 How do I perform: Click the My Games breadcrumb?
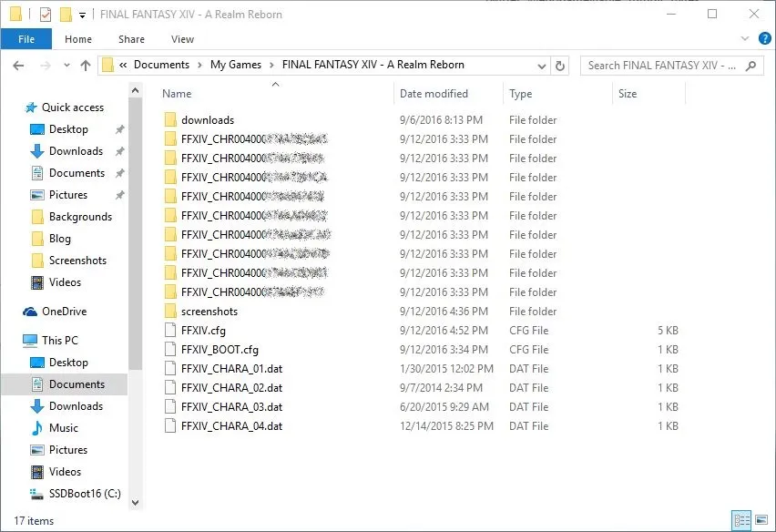pyautogui.click(x=236, y=65)
